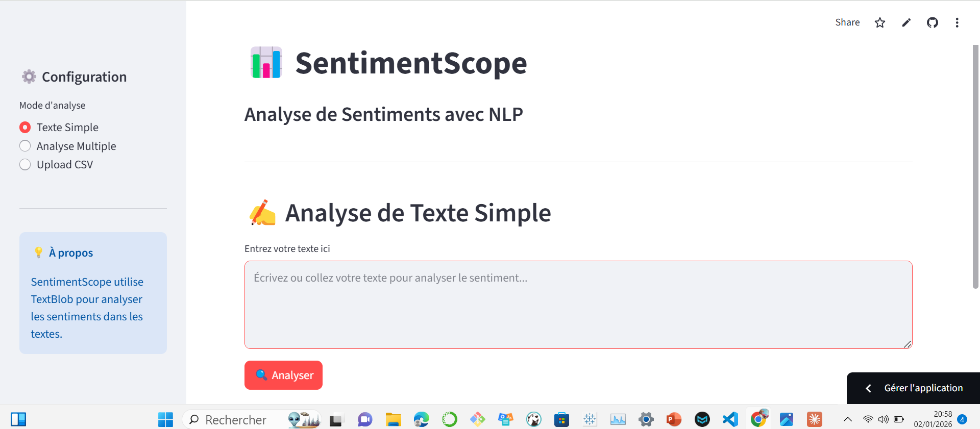Open the orange asterisk app icon

point(815,419)
